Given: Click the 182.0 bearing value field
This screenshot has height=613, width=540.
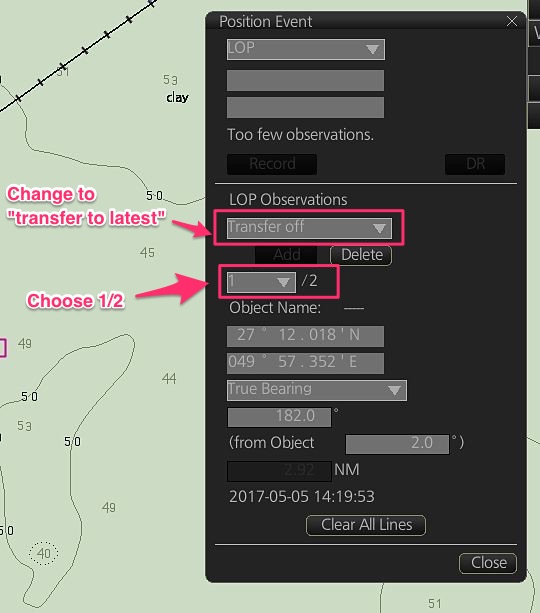Looking at the screenshot, I should click(x=279, y=417).
